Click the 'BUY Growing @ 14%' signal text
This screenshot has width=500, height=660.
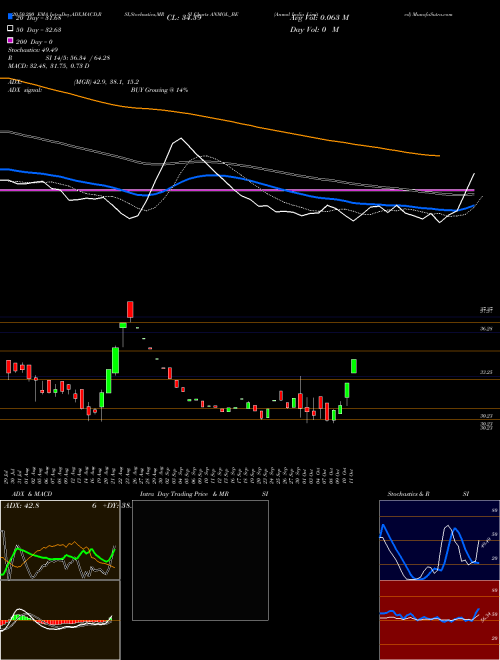[159, 90]
